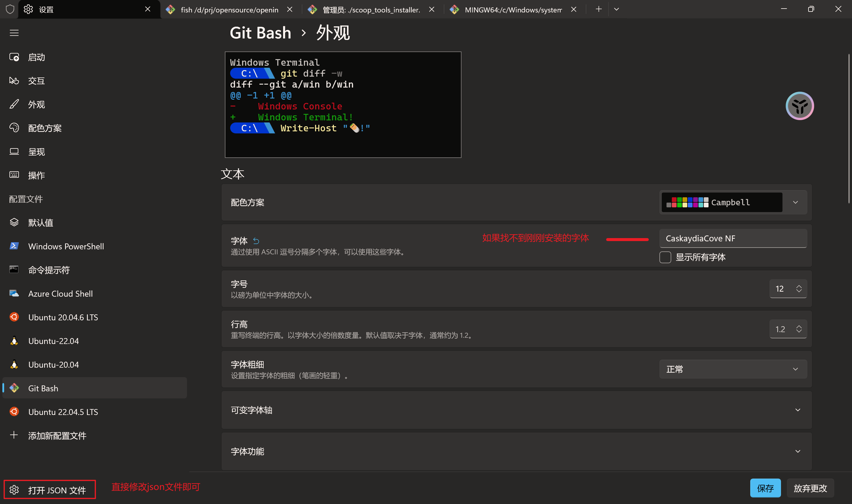Screen dimensions: 852x504
Task: Open the 字体粗细 font weight dropdown
Action: [x=733, y=369]
